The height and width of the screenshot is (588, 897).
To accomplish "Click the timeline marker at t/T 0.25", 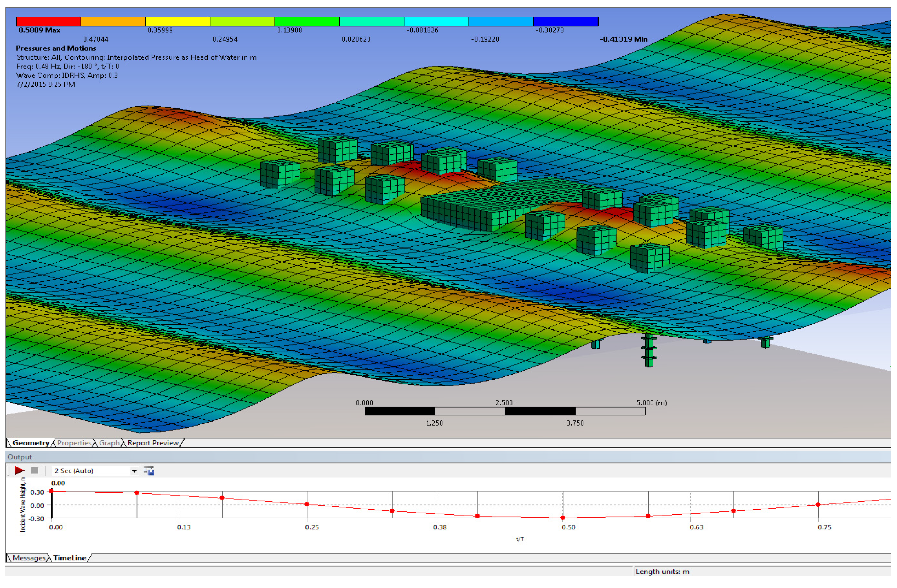I will 307,504.
